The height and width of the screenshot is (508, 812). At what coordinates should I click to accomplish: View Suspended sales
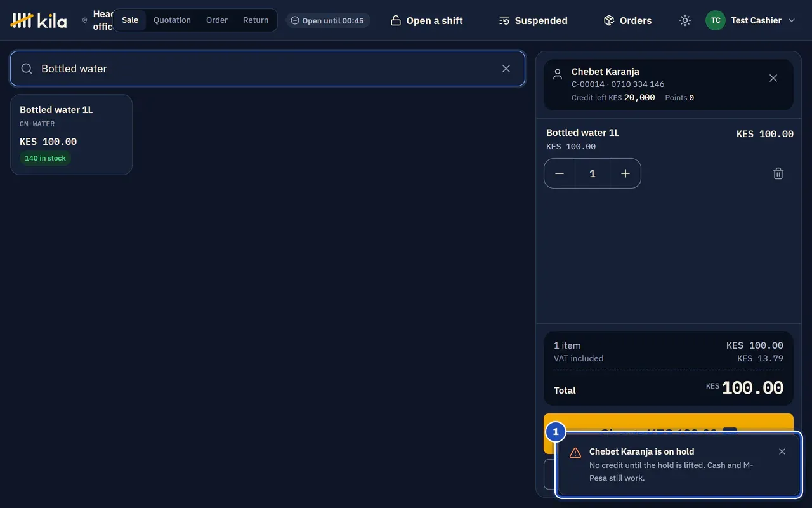[533, 20]
